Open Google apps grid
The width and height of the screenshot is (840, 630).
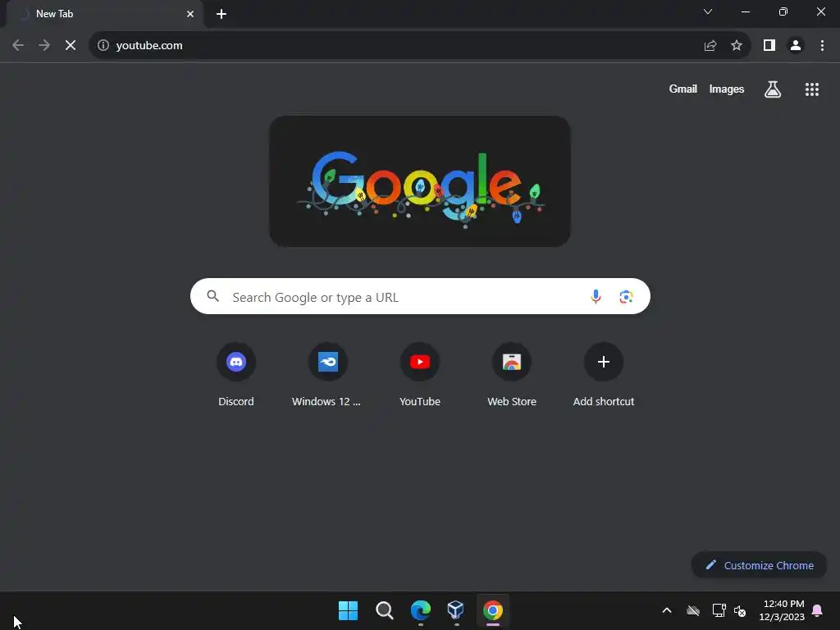pos(812,89)
